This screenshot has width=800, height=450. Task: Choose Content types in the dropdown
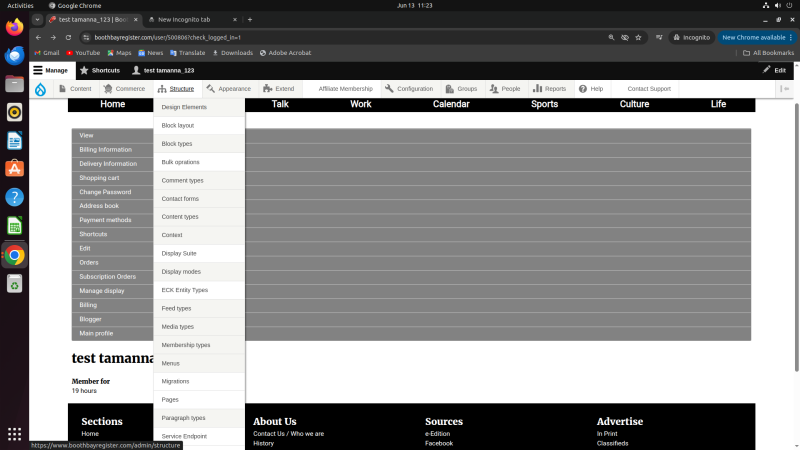coord(180,217)
